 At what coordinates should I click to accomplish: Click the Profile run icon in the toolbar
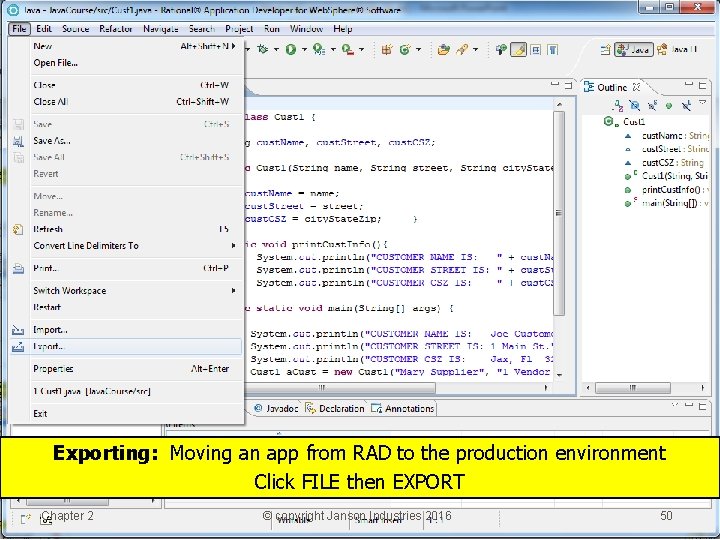pyautogui.click(x=319, y=49)
